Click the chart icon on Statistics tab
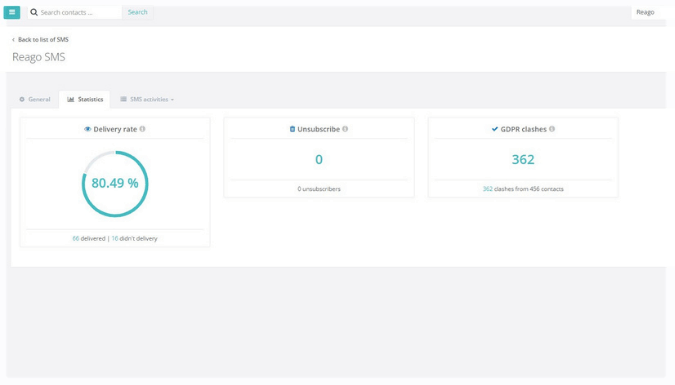The image size is (675, 385). (71, 99)
